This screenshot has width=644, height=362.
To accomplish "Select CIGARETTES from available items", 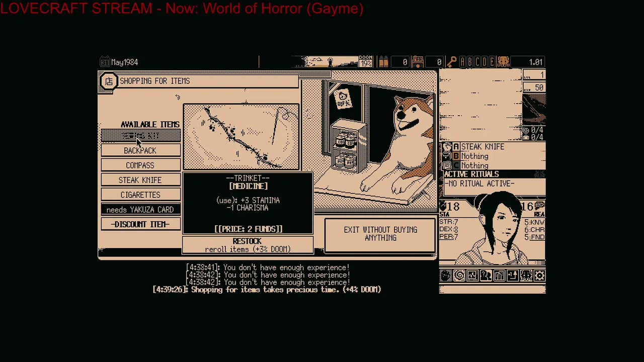I will click(140, 195).
